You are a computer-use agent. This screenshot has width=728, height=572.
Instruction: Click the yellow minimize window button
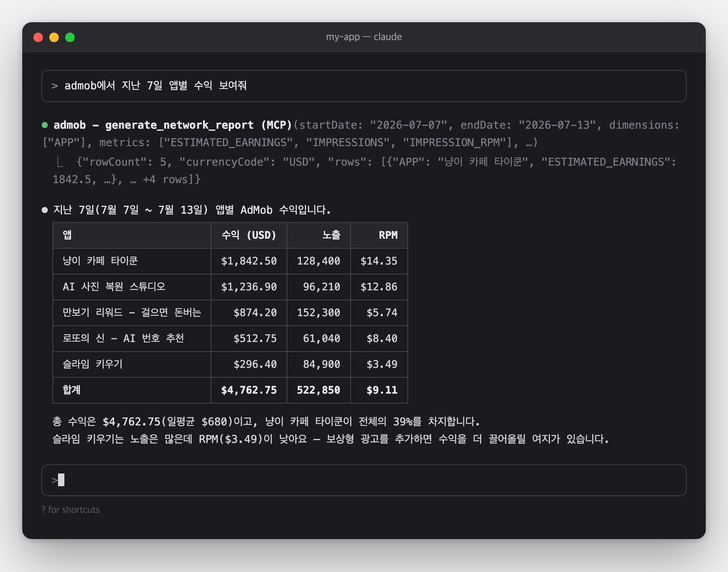click(x=54, y=37)
